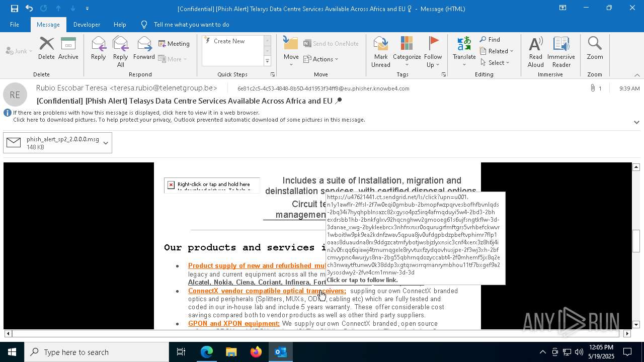Collapse the ribbon

(x=637, y=75)
